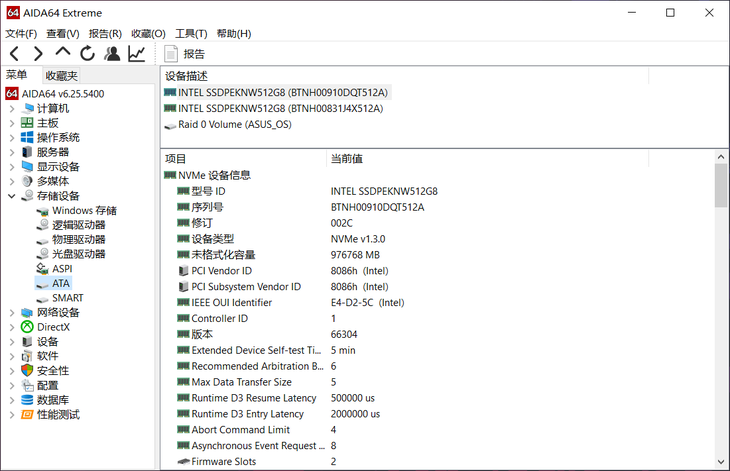Click the 当前值 column header
The height and width of the screenshot is (471, 730).
[x=346, y=159]
